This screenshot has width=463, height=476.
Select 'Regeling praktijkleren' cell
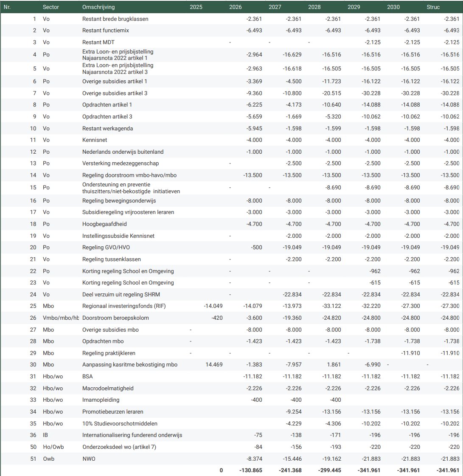109,353
